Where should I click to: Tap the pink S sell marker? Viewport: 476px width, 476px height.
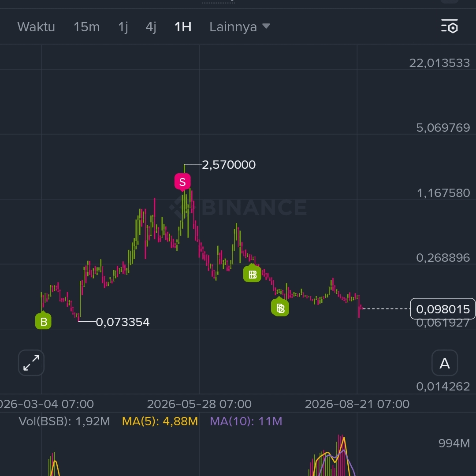click(x=182, y=182)
